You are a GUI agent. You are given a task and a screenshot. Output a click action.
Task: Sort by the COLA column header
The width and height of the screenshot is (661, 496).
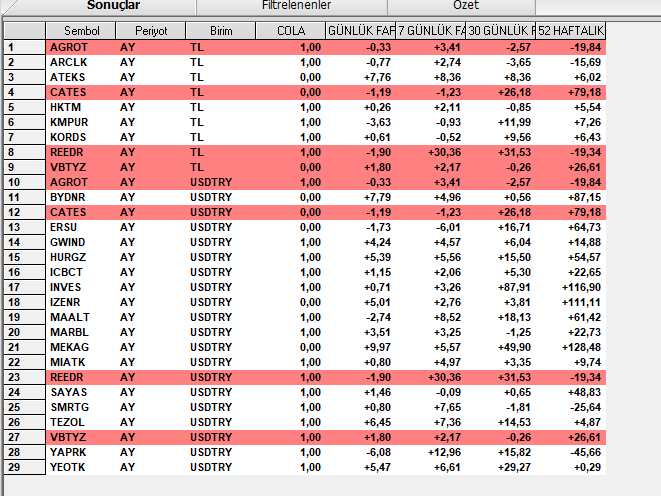(290, 31)
